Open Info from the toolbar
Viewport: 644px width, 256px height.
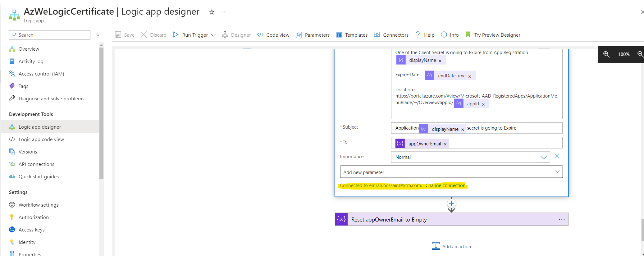coord(450,35)
